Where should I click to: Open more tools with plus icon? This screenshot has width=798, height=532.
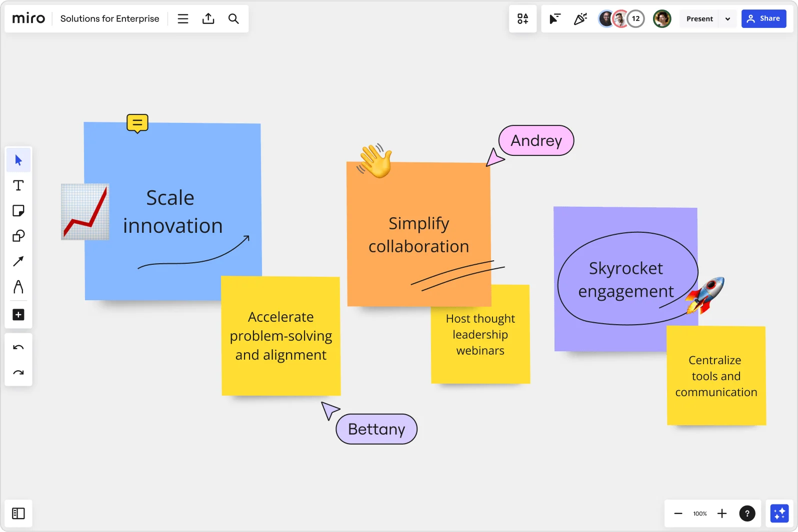point(18,315)
